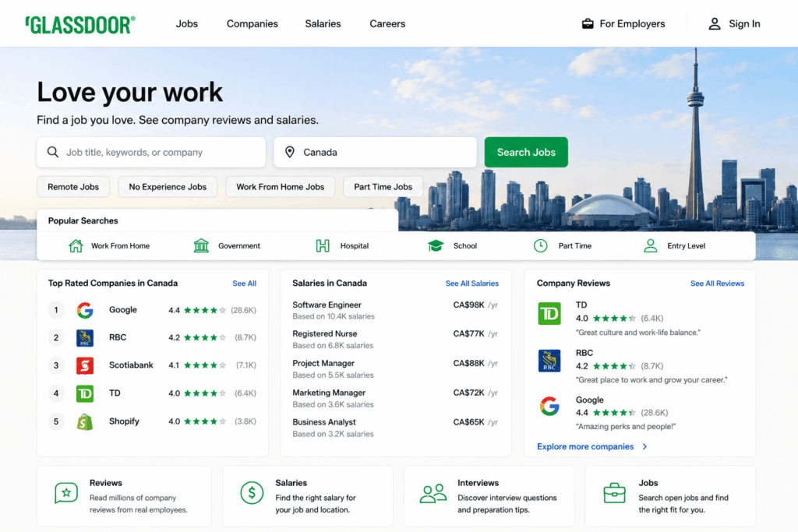The width and height of the screenshot is (798, 532).
Task: Click the Government popular search label
Action: (x=238, y=245)
